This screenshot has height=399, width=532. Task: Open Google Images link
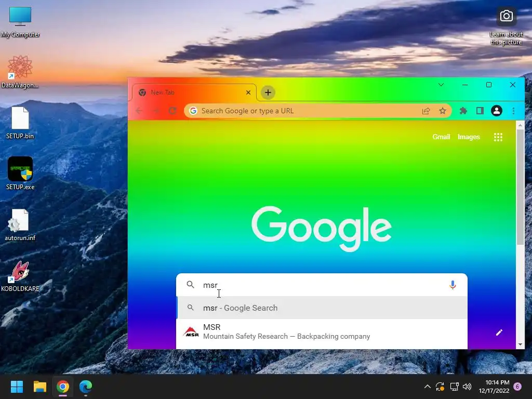[x=469, y=137]
